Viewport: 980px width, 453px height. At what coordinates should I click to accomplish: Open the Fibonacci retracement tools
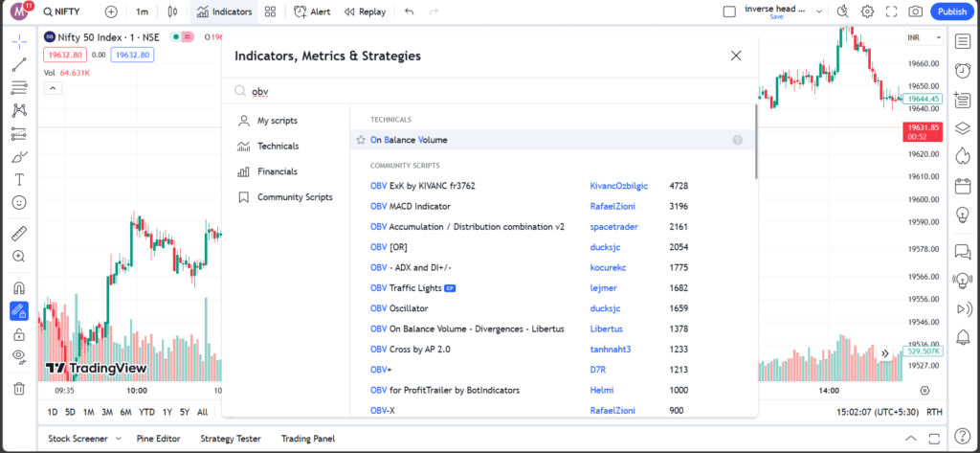[x=19, y=87]
